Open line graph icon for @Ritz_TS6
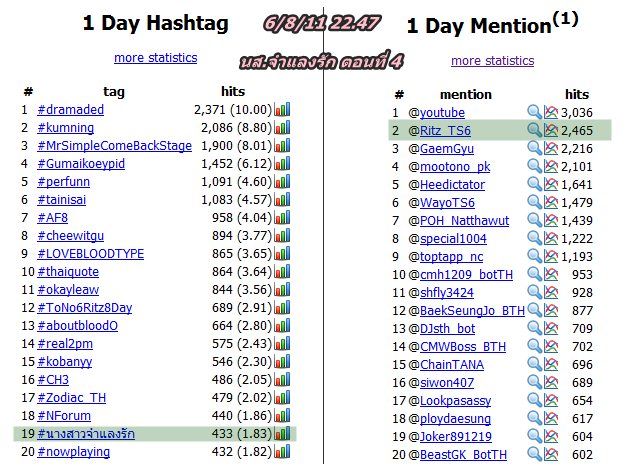The image size is (637, 472). [x=551, y=130]
